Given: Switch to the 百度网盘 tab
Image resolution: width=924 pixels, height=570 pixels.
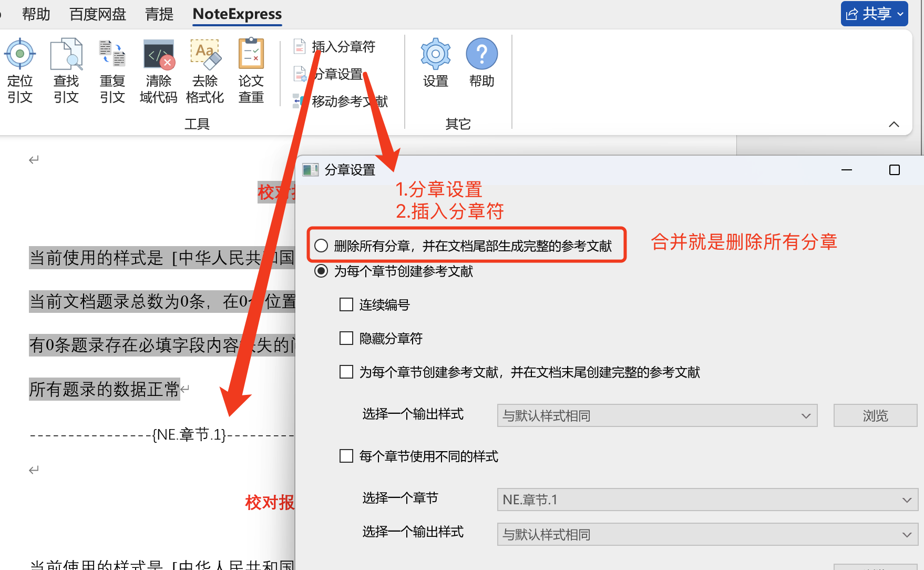Looking at the screenshot, I should (x=98, y=14).
